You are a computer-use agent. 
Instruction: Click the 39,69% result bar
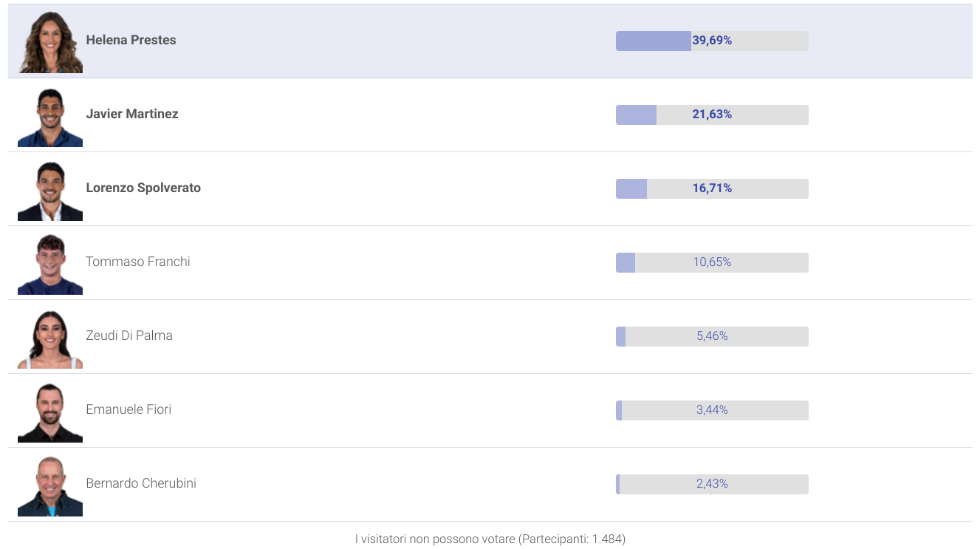(712, 41)
